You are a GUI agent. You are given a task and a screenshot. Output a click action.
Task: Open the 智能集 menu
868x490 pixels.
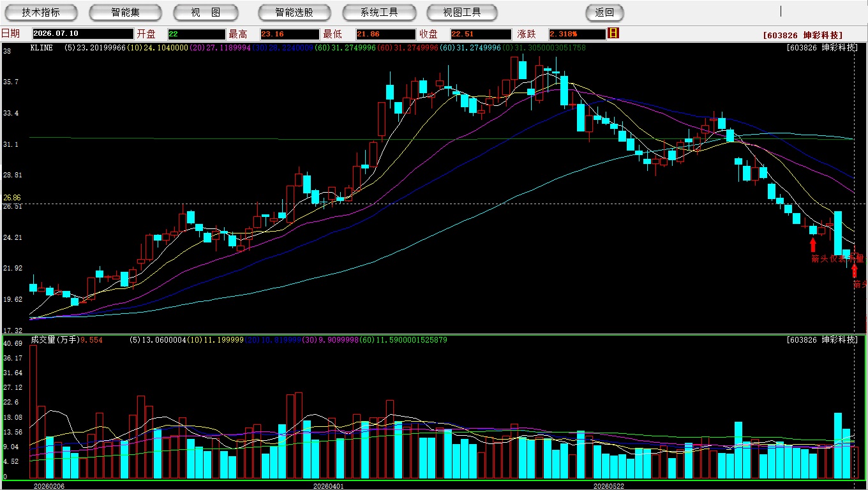point(125,12)
